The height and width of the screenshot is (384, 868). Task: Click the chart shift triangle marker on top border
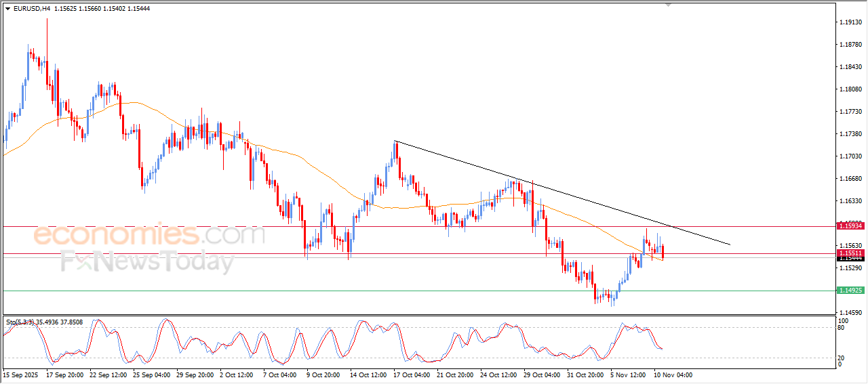click(x=669, y=5)
